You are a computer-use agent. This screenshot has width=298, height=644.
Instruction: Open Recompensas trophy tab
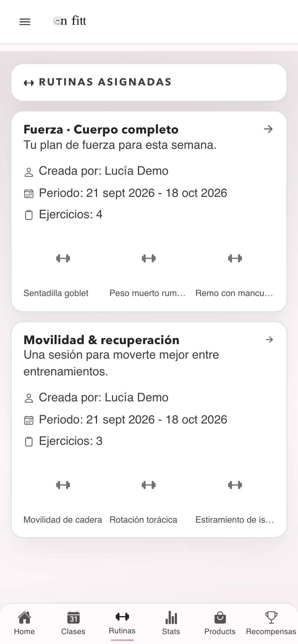[x=271, y=623]
